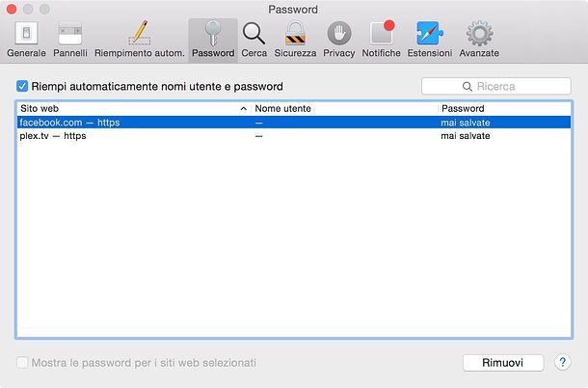Click the Rimuovi button

tap(503, 363)
